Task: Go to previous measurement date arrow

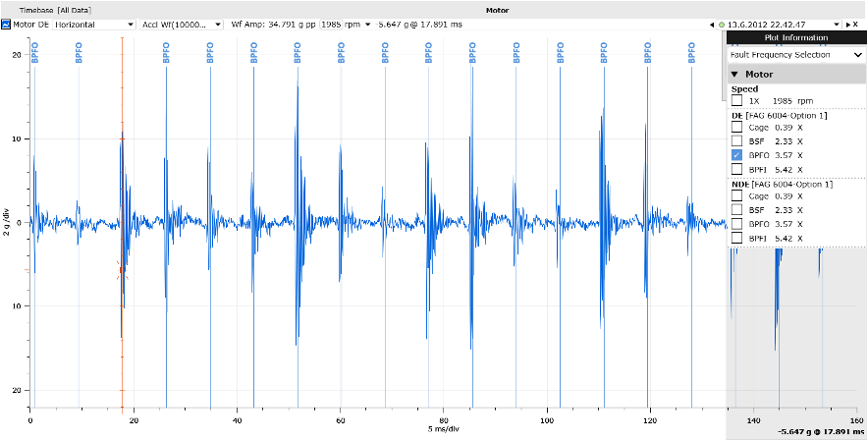Action: pos(711,25)
